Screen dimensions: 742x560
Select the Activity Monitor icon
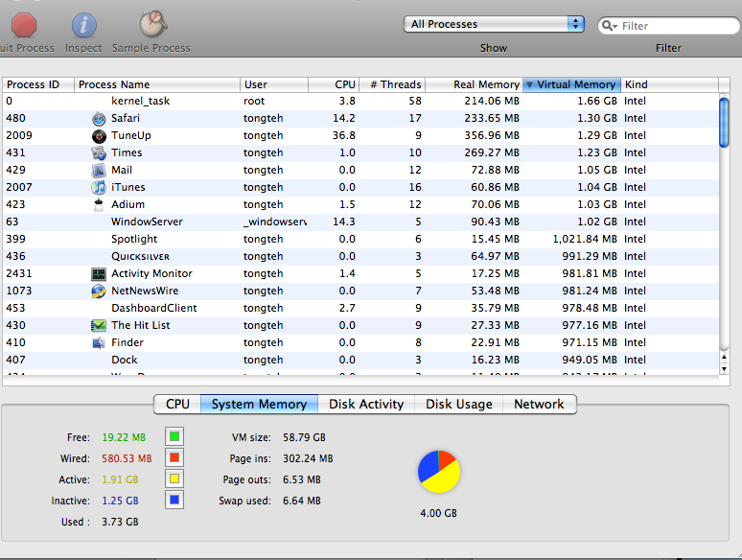point(99,273)
